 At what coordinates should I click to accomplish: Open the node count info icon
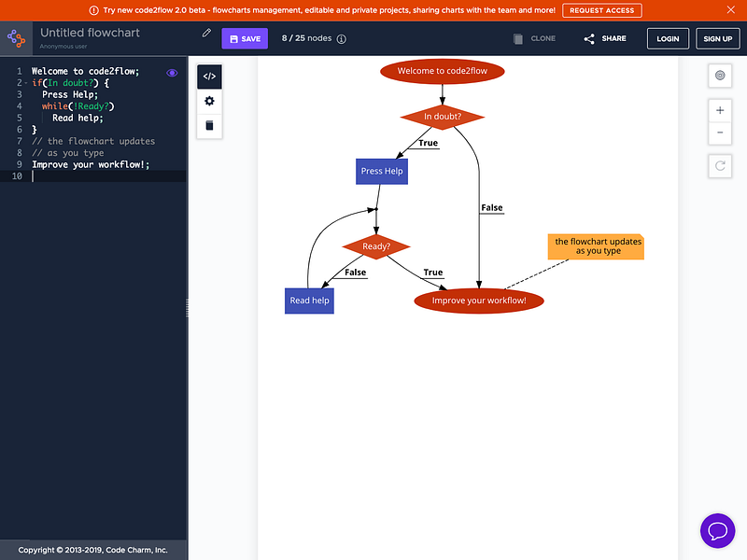pos(341,39)
